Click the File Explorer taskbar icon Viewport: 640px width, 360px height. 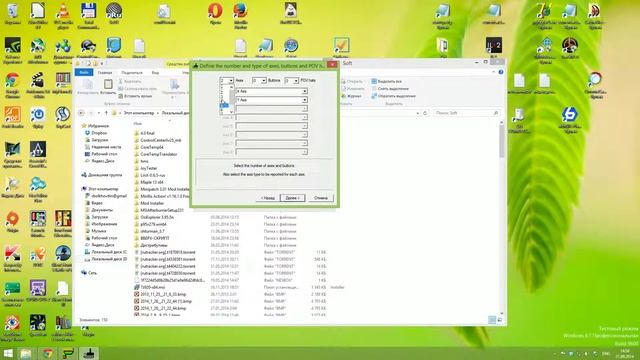click(x=26, y=353)
